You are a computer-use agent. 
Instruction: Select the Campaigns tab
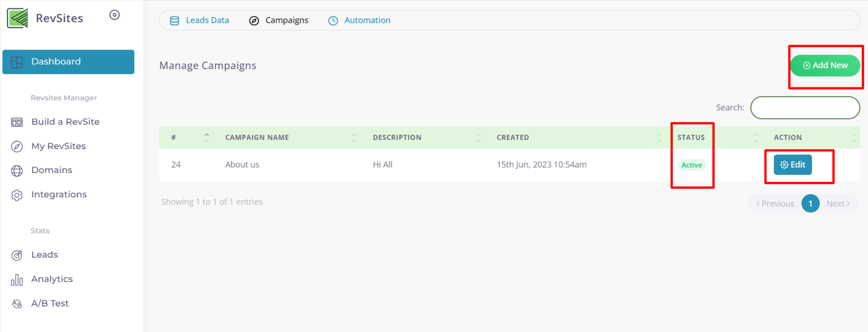pos(279,20)
